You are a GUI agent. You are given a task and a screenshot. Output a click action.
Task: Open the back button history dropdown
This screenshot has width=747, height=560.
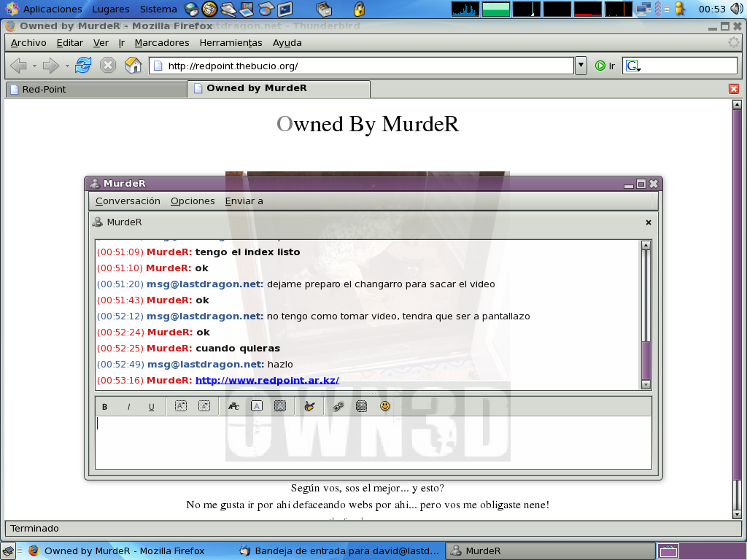point(34,66)
